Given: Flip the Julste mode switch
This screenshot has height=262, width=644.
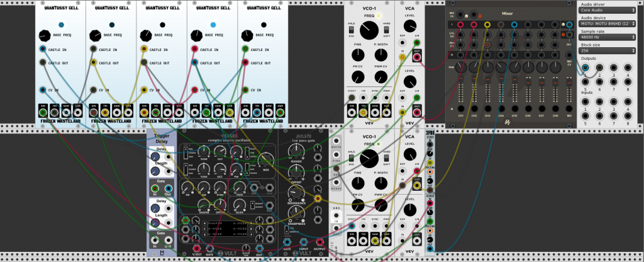Looking at the screenshot, I should [x=286, y=229].
